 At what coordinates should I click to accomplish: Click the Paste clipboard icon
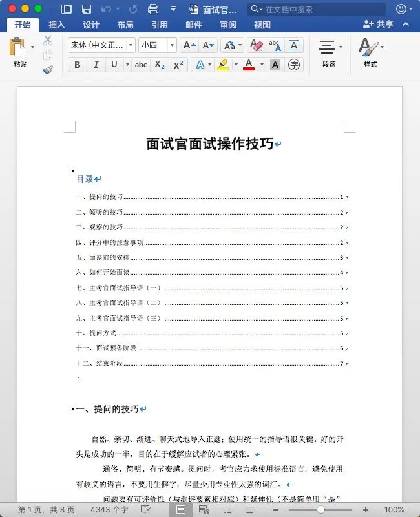pyautogui.click(x=17, y=47)
